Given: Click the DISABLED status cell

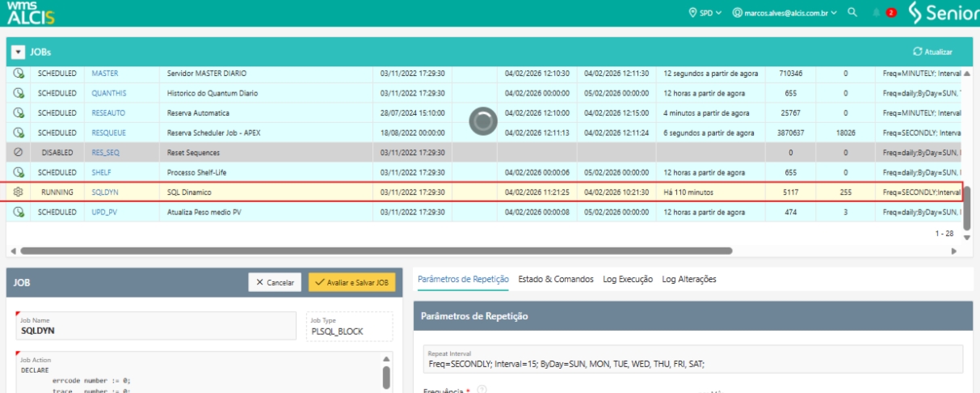Looking at the screenshot, I should [x=57, y=152].
